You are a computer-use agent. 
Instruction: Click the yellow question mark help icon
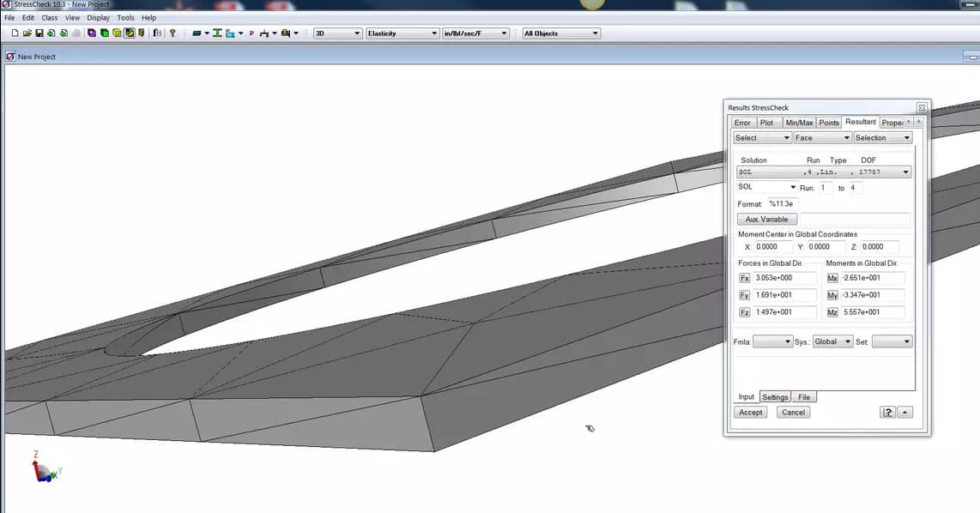tap(172, 33)
